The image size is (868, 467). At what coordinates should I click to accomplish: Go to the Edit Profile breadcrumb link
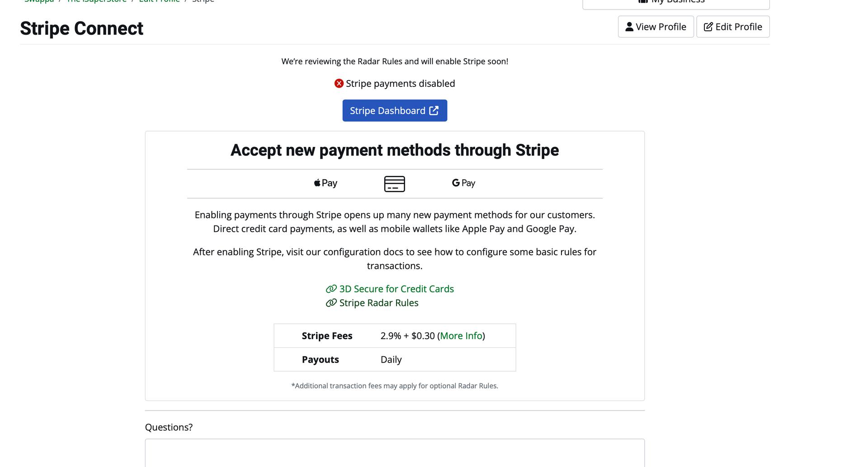click(x=159, y=1)
